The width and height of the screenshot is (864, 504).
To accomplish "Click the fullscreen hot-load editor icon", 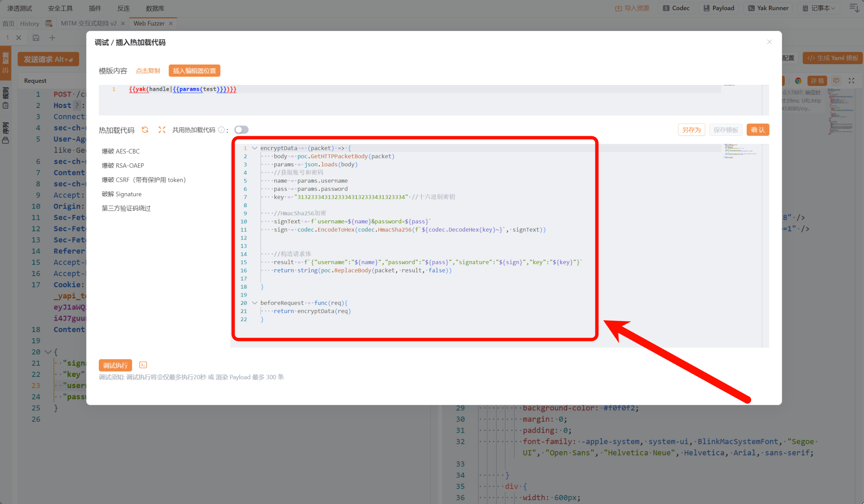I will tap(162, 130).
